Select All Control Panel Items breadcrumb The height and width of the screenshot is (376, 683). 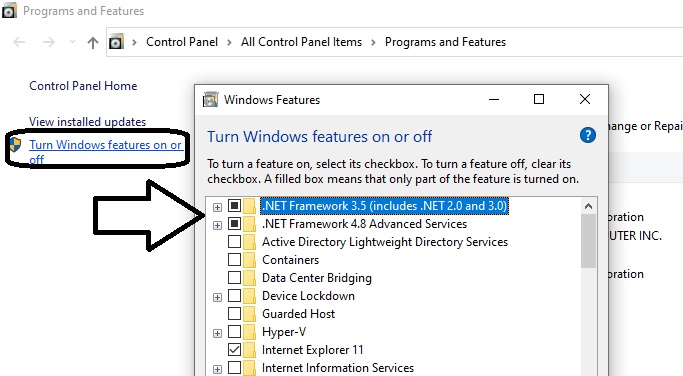pyautogui.click(x=301, y=42)
